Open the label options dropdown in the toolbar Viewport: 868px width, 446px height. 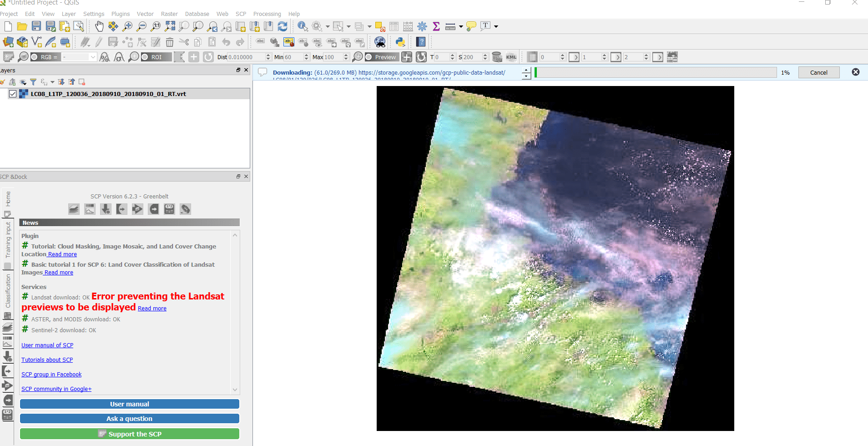coord(496,26)
